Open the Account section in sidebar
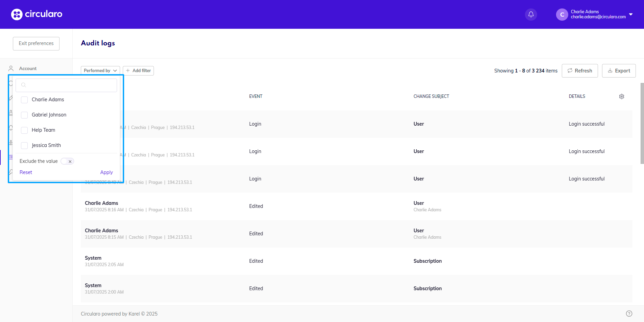This screenshot has height=322, width=644. [28, 68]
